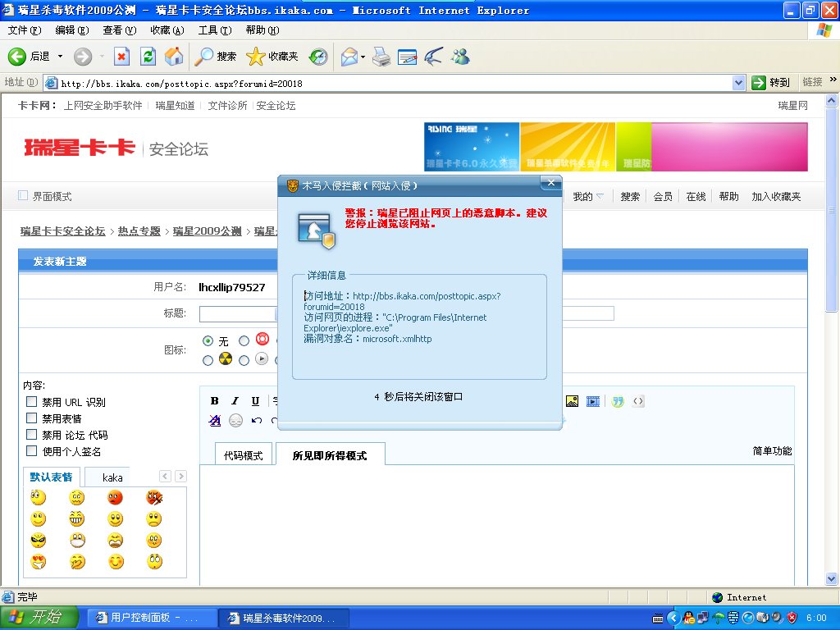Open the Back button history dropdown arrow
This screenshot has height=630, width=840.
pyautogui.click(x=60, y=57)
